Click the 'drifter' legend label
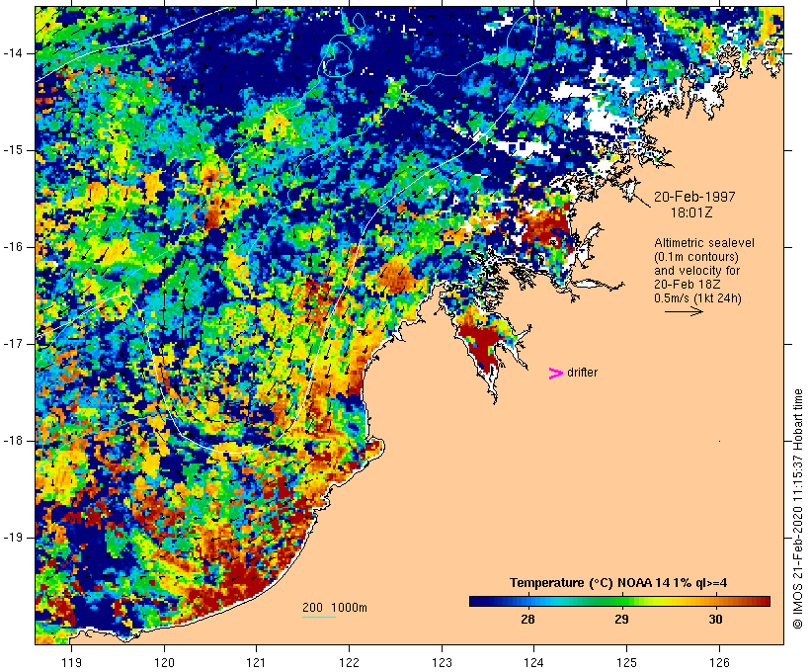810x672 pixels. [x=582, y=373]
